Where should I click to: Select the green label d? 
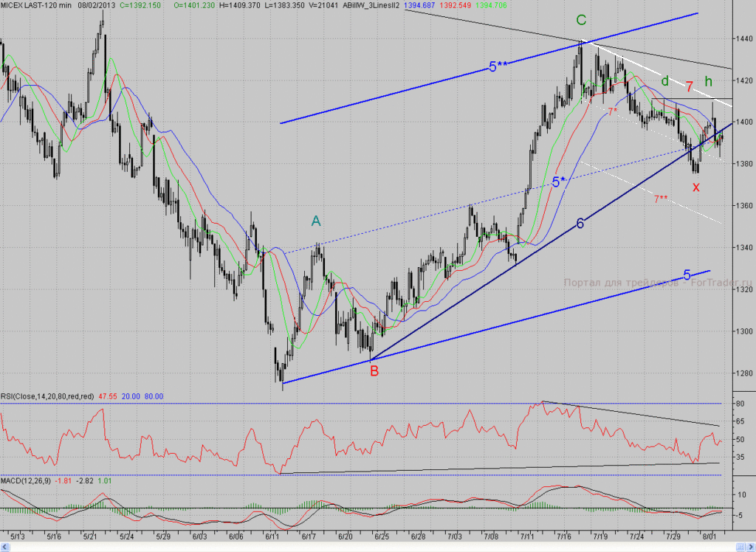pos(665,81)
